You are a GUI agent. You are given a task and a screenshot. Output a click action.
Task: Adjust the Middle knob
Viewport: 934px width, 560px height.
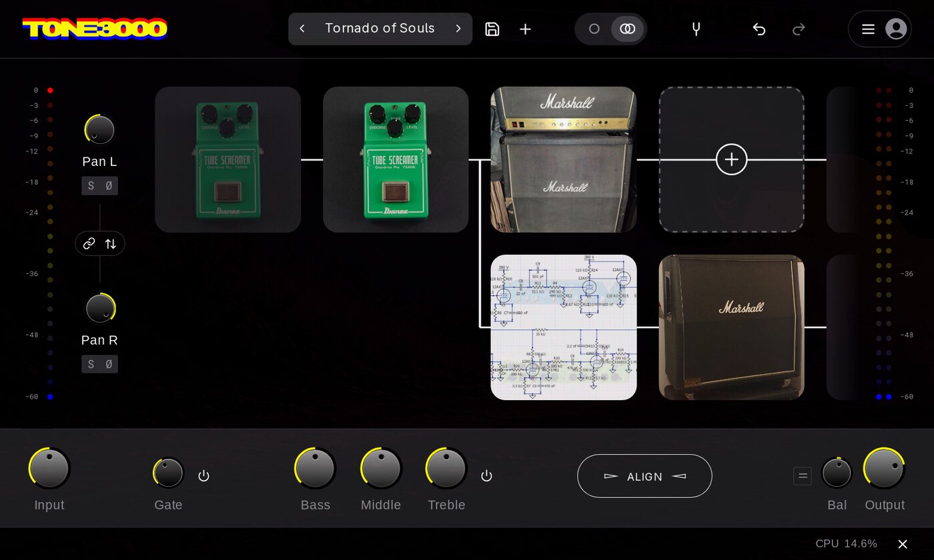pyautogui.click(x=381, y=468)
